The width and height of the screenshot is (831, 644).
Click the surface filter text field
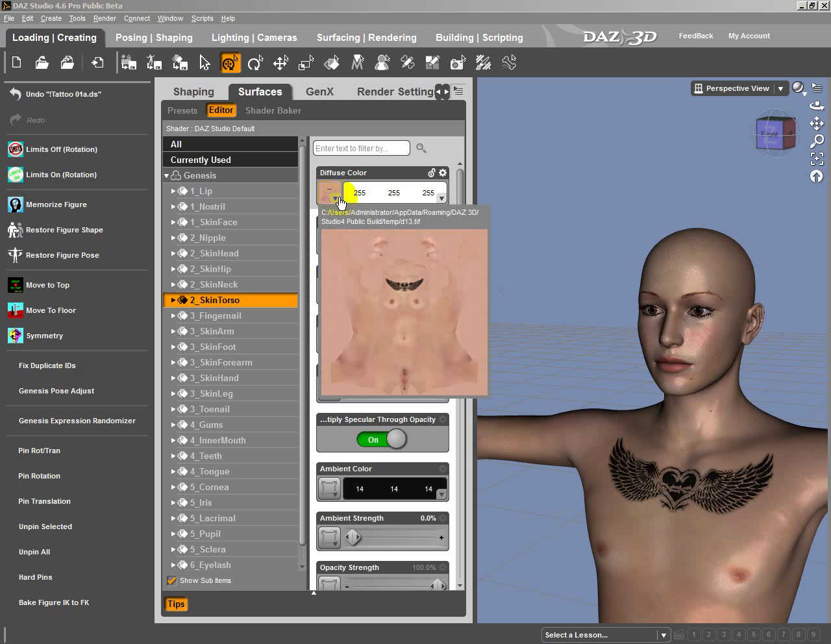pyautogui.click(x=362, y=149)
